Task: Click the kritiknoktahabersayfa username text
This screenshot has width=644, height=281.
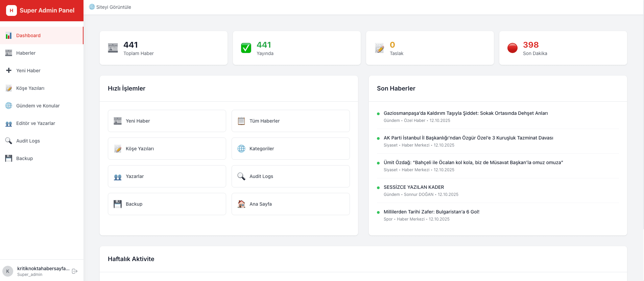Action: click(43, 269)
